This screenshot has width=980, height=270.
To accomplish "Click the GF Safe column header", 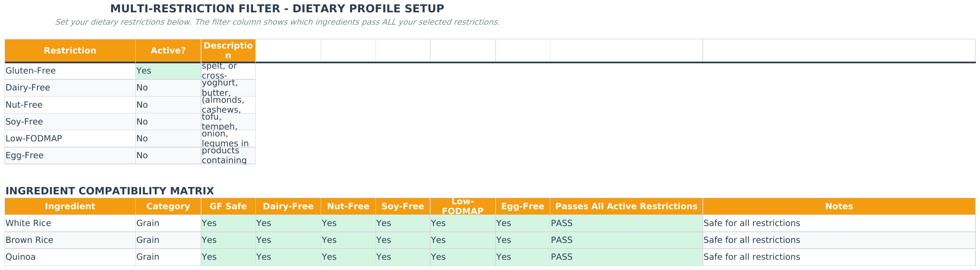I will [x=228, y=206].
